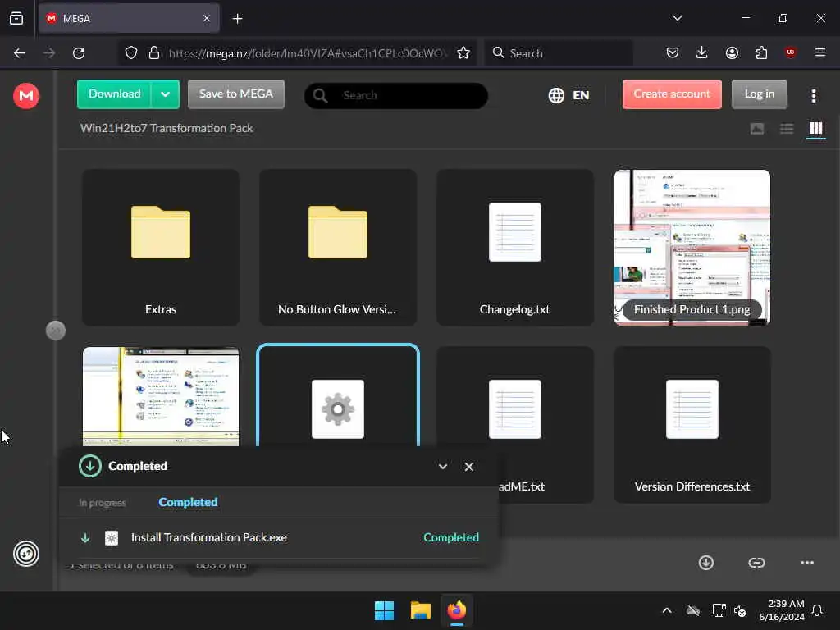Screen dimensions: 840x630
Task: Open the language selector globe EN
Action: (x=568, y=95)
